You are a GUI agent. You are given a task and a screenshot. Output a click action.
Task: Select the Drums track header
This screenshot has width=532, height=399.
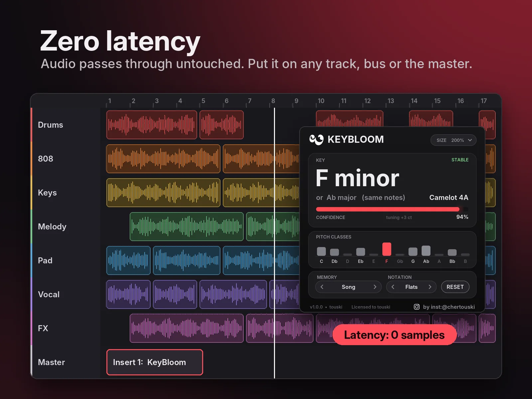point(65,125)
